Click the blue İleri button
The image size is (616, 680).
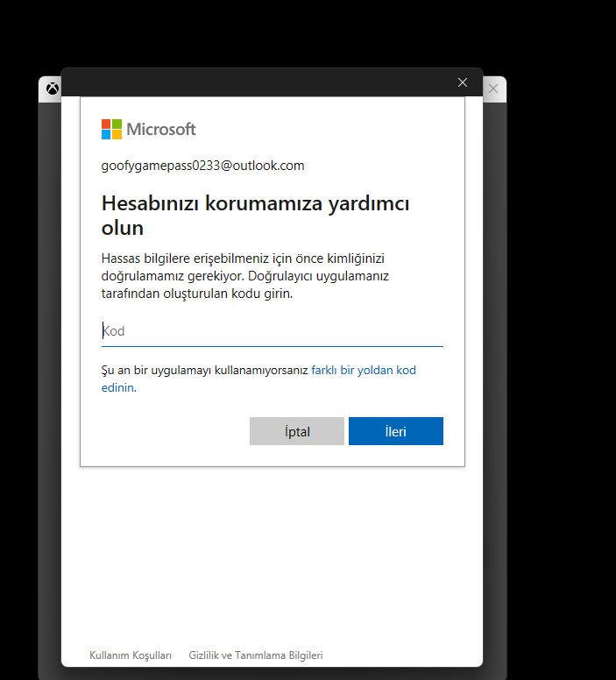396,431
